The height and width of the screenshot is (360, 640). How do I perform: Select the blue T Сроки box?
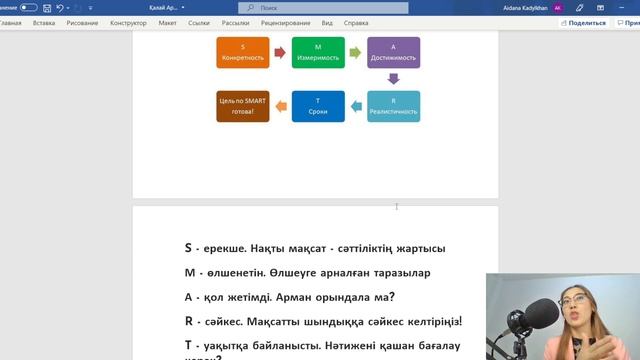[318, 106]
